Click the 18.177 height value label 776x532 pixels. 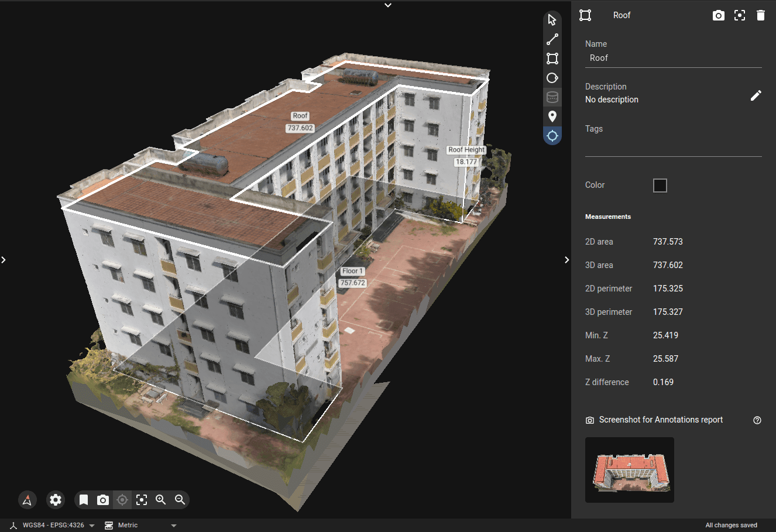click(466, 162)
